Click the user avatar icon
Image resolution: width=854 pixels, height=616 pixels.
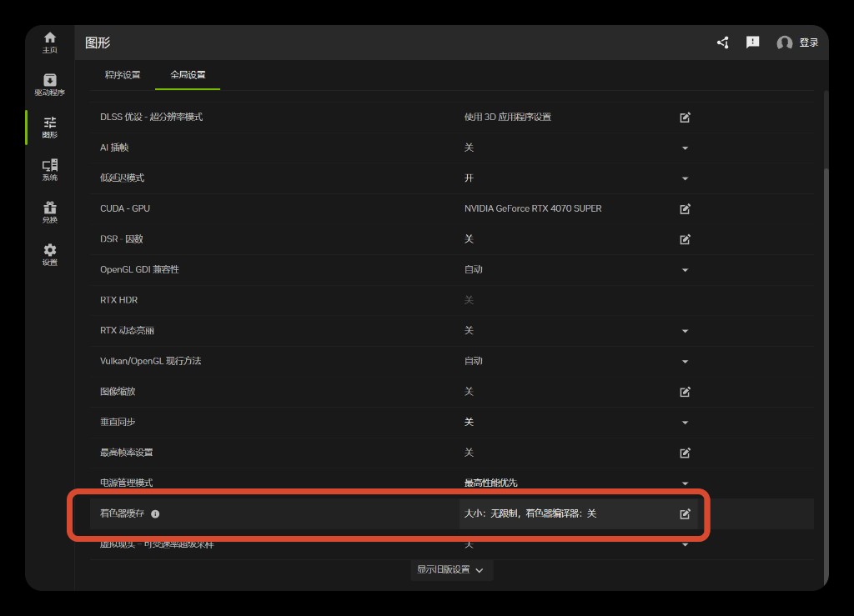(x=784, y=43)
